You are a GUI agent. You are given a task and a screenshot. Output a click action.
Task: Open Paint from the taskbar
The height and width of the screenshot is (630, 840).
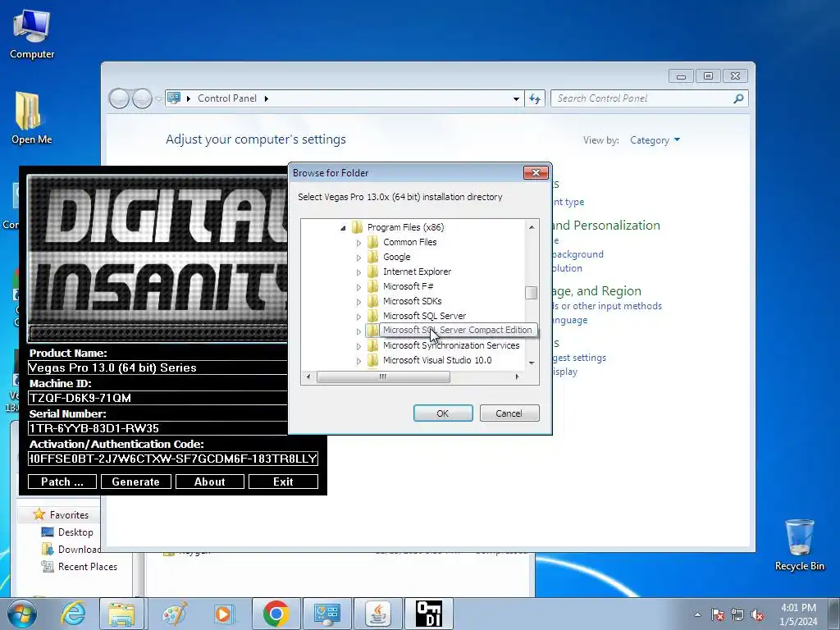coord(174,614)
